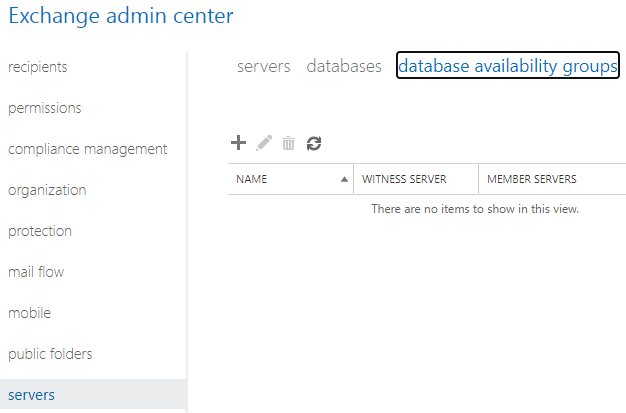Open the database availability groups tab
This screenshot has height=413, width=626.
coord(507,66)
